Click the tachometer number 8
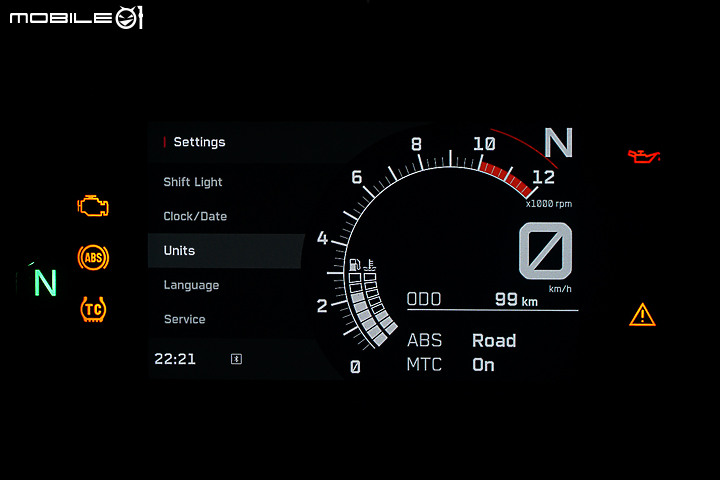 coord(416,144)
